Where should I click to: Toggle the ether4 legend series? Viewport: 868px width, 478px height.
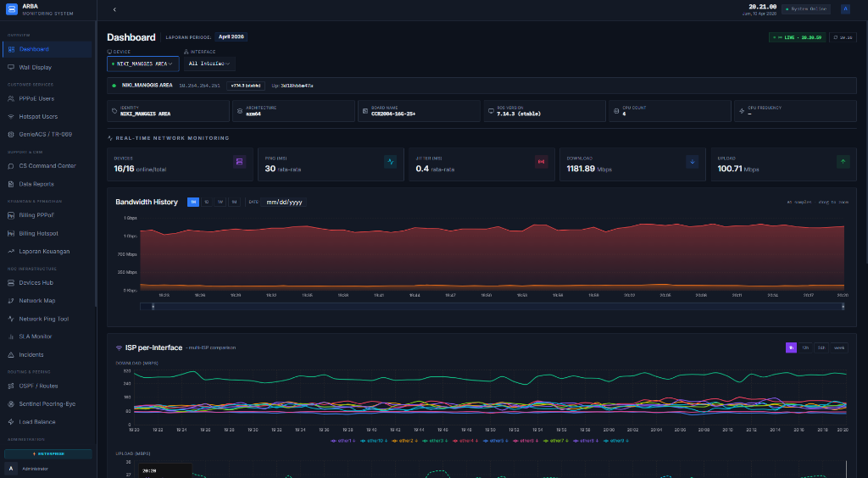(x=465, y=441)
